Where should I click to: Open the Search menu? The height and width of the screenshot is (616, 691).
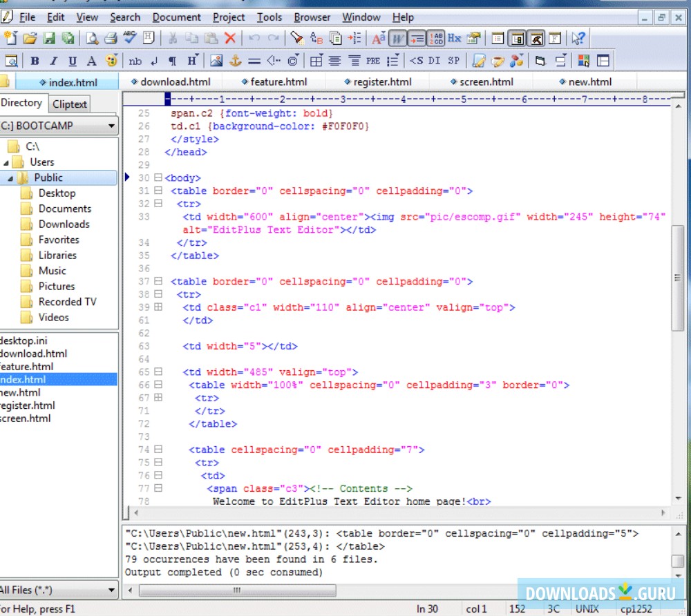[x=125, y=17]
